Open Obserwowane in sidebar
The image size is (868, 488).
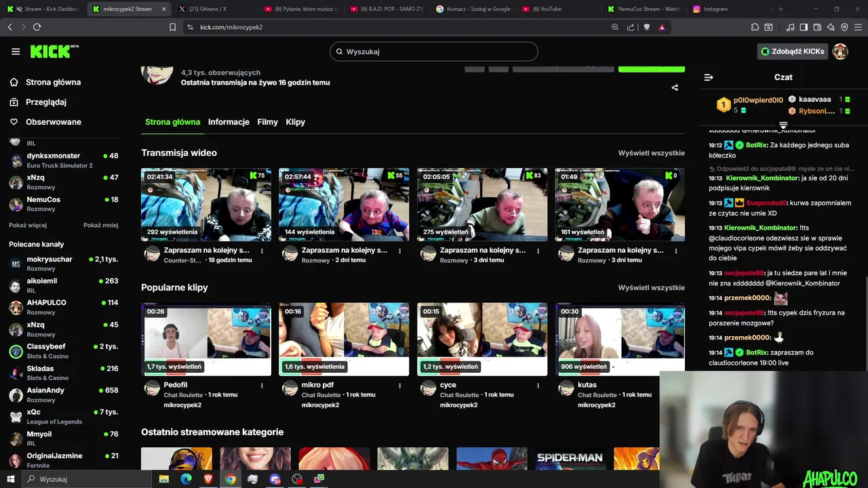coord(45,122)
